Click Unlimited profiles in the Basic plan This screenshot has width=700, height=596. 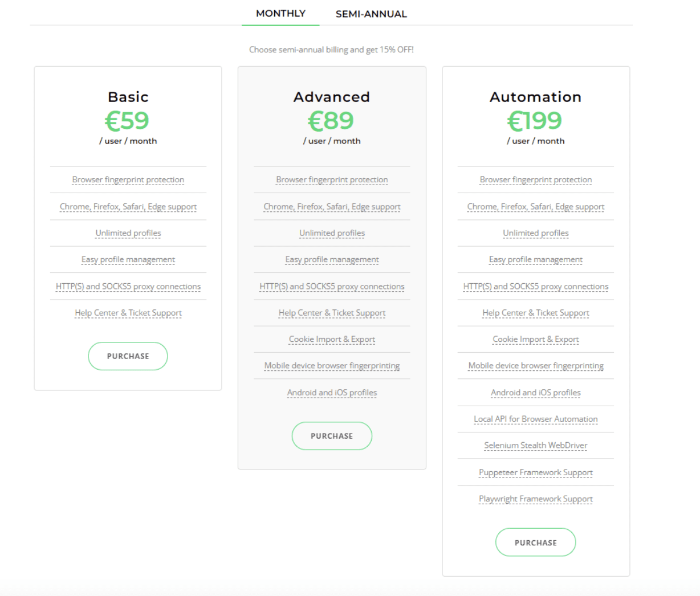[128, 233]
